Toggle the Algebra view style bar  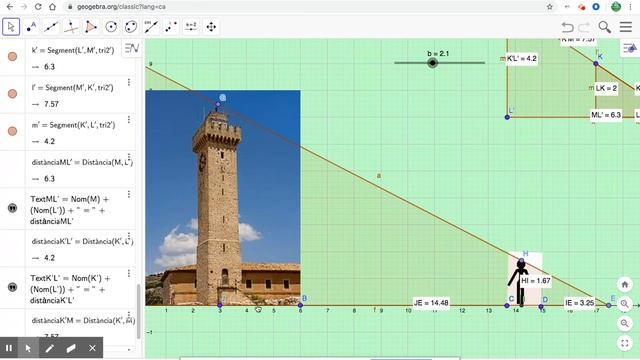[132, 48]
